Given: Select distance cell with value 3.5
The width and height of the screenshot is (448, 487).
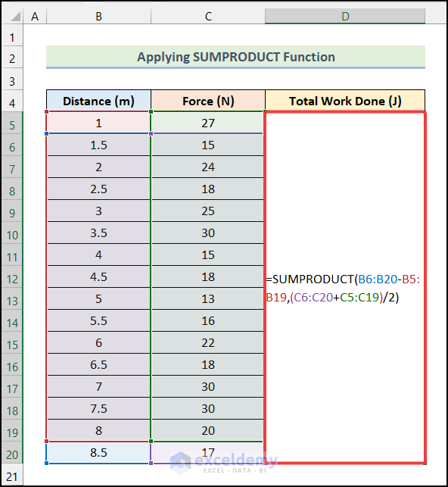Looking at the screenshot, I should point(98,233).
